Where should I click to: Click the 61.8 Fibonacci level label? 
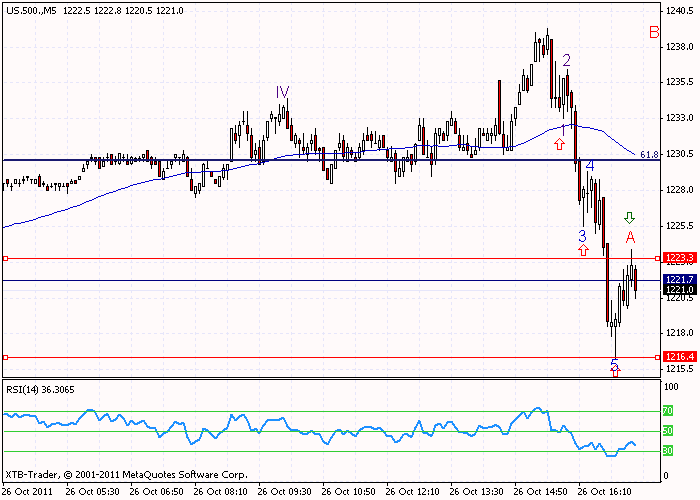(x=649, y=154)
